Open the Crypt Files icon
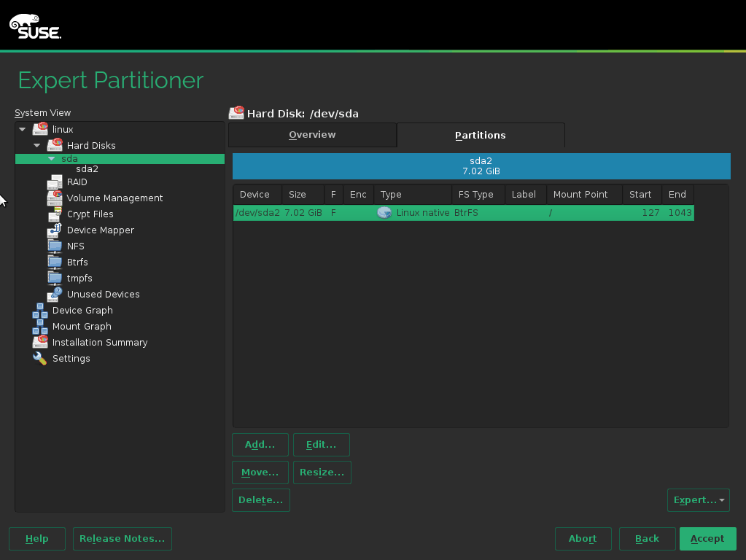 click(x=55, y=214)
